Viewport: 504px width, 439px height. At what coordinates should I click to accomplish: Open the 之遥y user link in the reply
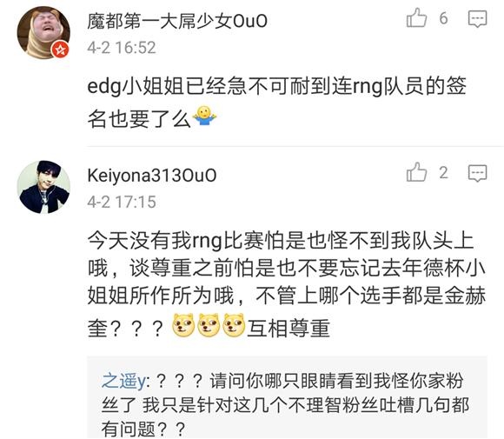tap(124, 381)
